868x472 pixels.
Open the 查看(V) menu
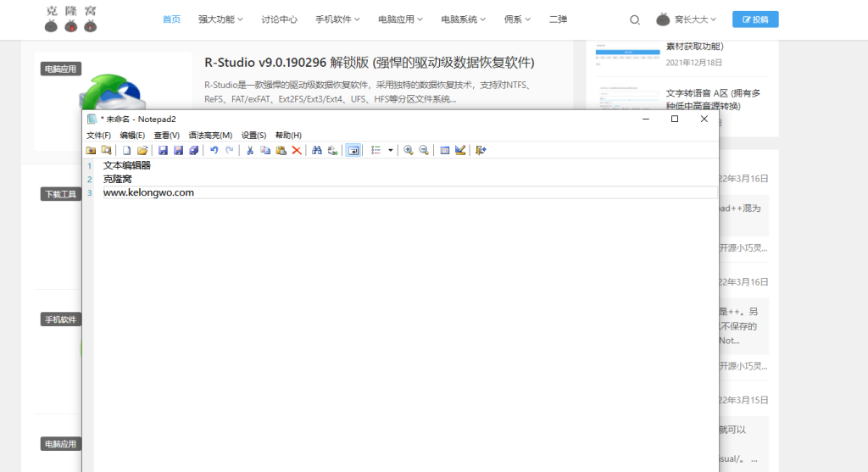pos(167,135)
